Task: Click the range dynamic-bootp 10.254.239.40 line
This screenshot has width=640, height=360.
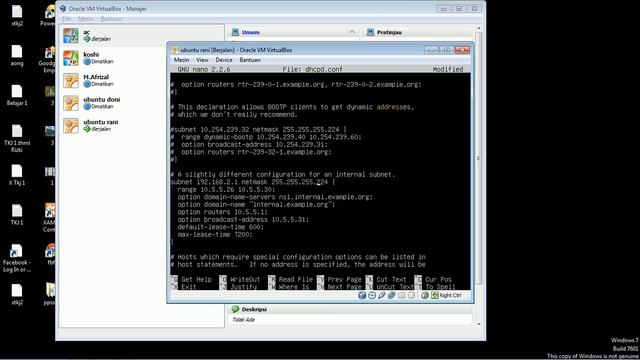Action: pos(266,137)
